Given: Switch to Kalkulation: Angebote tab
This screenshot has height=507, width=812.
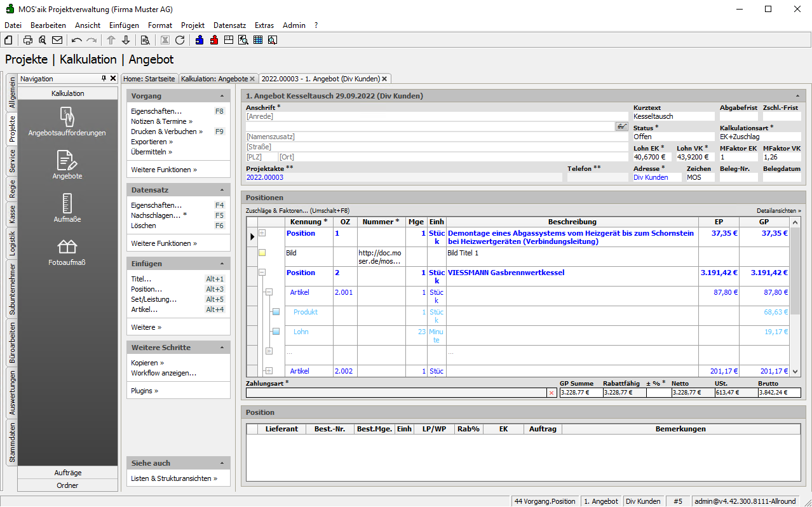Looking at the screenshot, I should [214, 79].
